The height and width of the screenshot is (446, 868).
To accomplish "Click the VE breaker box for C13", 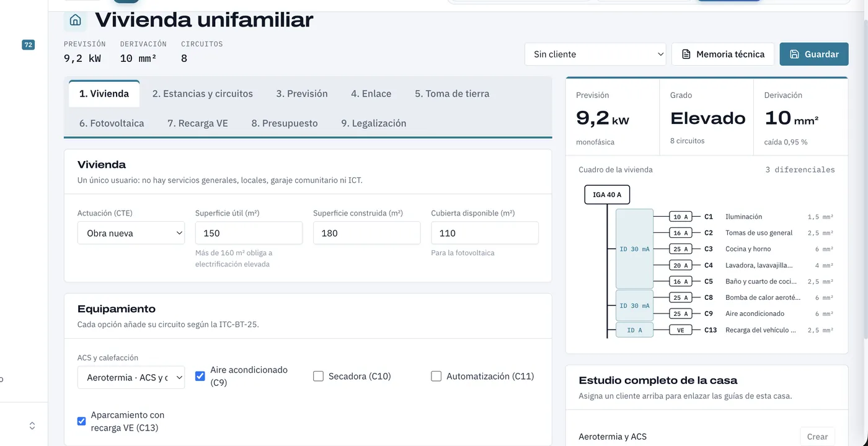I will pyautogui.click(x=681, y=330).
